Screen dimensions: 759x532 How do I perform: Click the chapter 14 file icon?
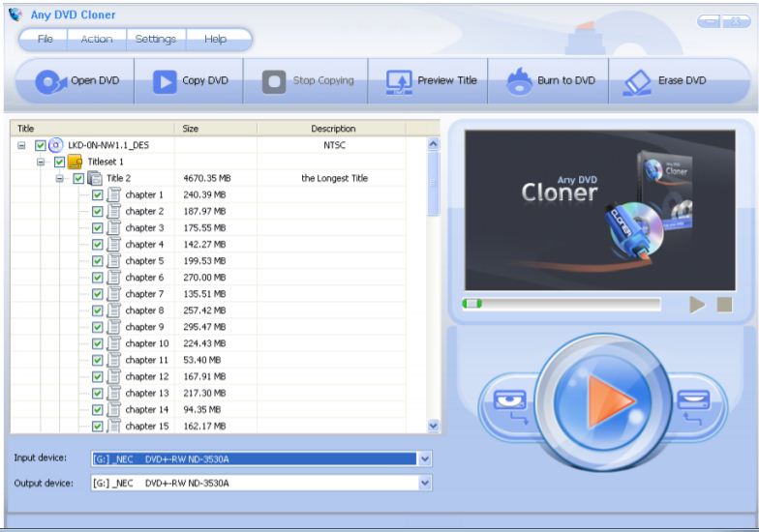(x=114, y=410)
